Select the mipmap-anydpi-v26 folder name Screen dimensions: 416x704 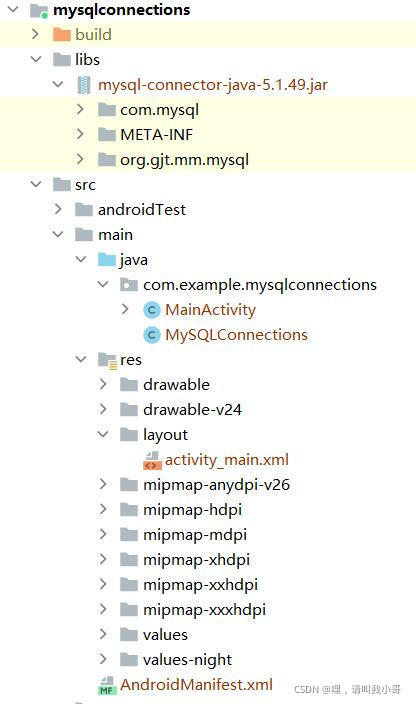[216, 485]
